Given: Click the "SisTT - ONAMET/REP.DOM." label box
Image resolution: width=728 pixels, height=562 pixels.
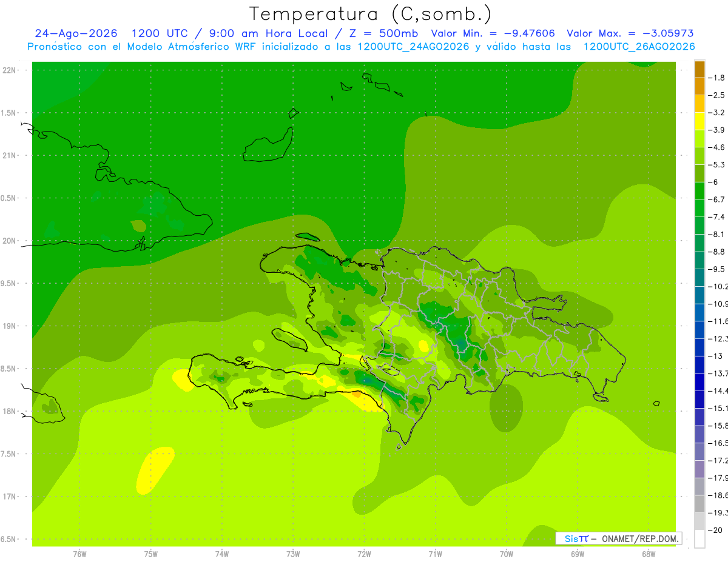Looking at the screenshot, I should 619,538.
